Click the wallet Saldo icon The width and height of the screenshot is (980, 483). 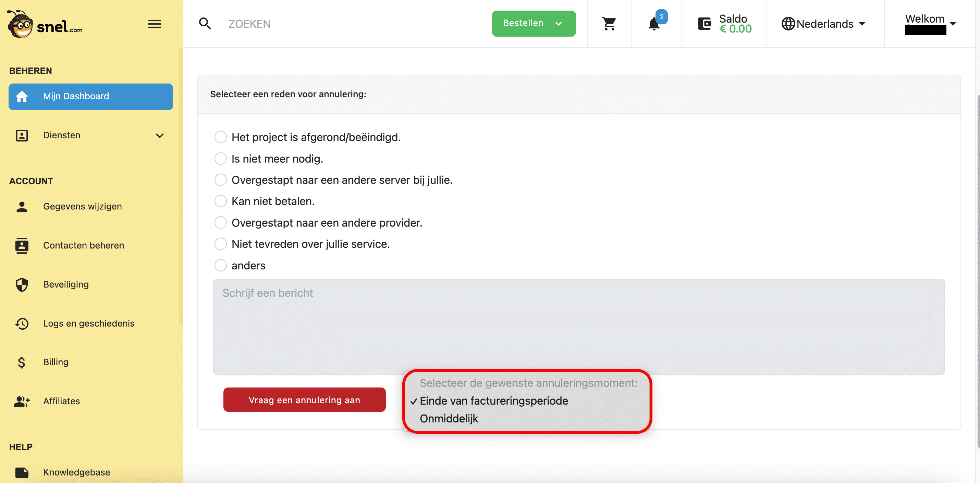[x=705, y=24]
